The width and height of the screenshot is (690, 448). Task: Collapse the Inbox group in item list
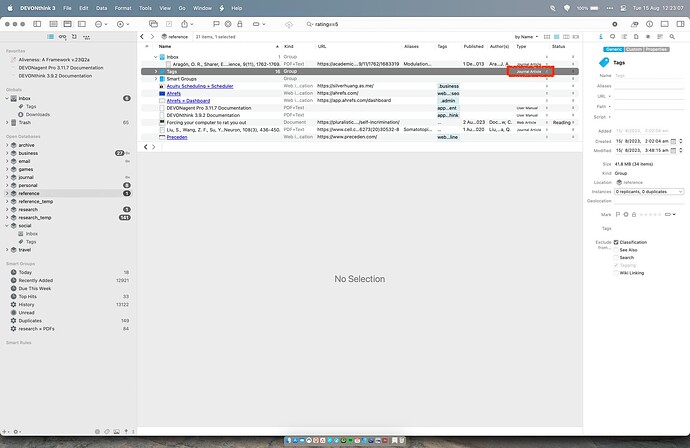coord(155,57)
